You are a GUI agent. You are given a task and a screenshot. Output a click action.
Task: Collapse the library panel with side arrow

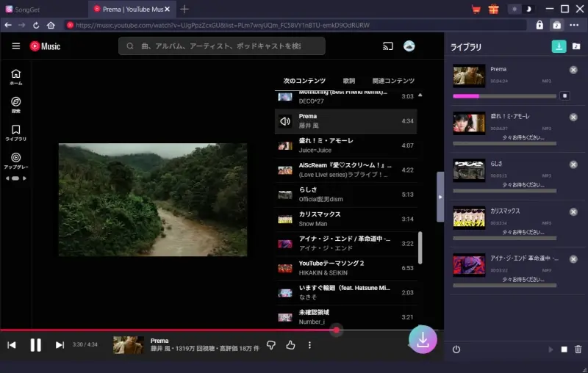pos(440,197)
